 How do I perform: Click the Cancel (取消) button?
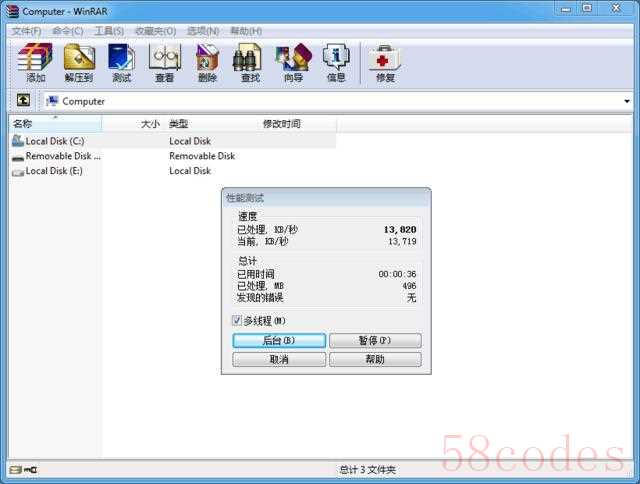coord(279,359)
